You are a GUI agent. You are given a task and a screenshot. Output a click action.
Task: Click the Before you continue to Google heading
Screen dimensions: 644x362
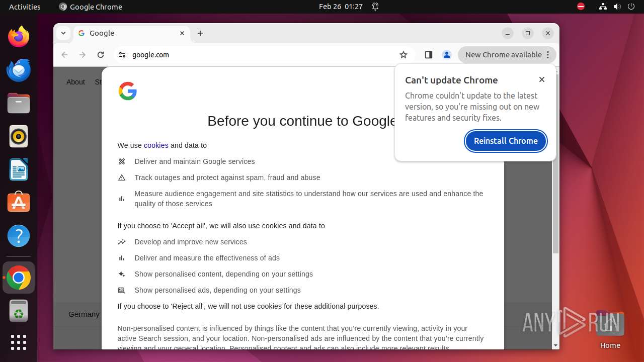point(302,121)
